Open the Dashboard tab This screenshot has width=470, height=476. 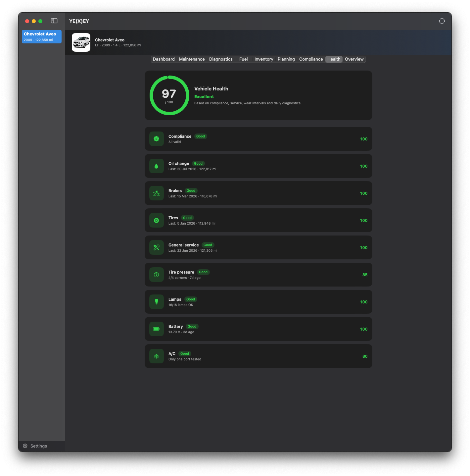click(x=164, y=59)
